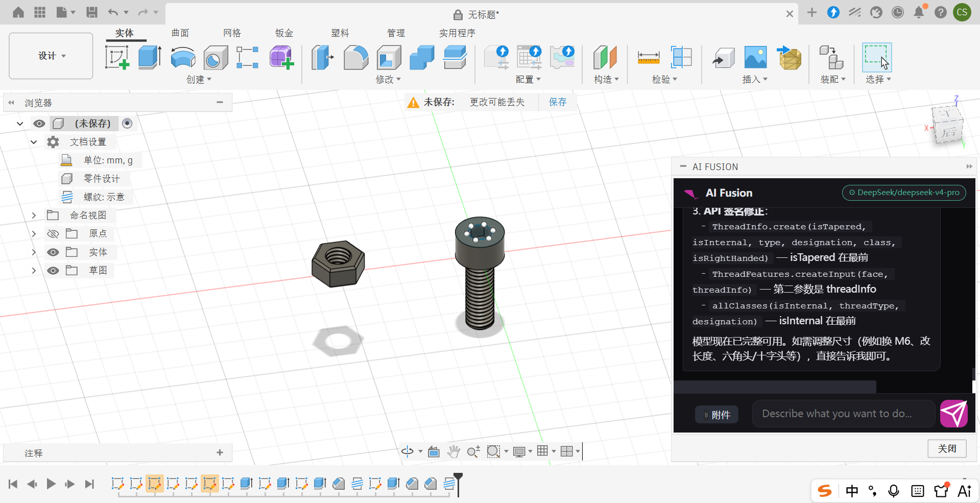Expand the 创建 dropdown menu

click(x=199, y=80)
